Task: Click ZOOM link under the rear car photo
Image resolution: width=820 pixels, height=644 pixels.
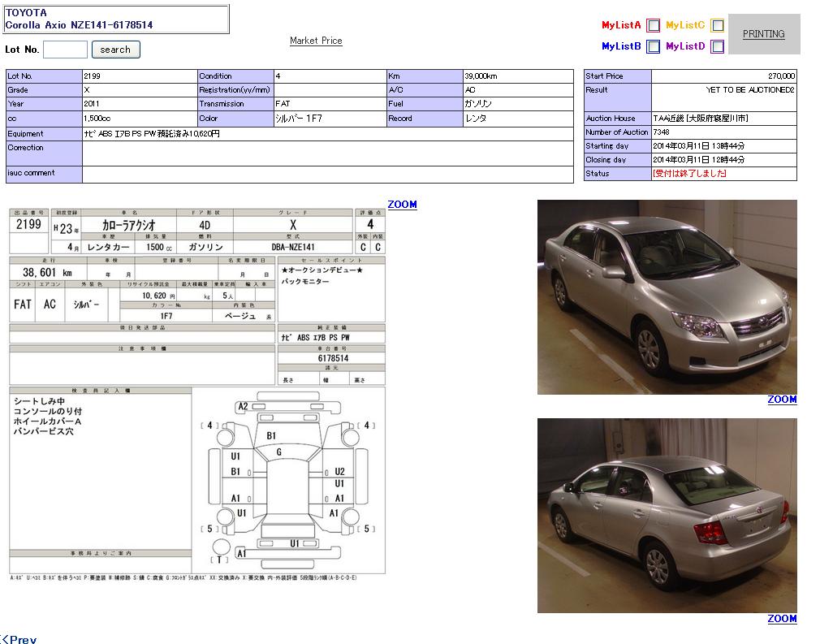Action: (x=782, y=619)
